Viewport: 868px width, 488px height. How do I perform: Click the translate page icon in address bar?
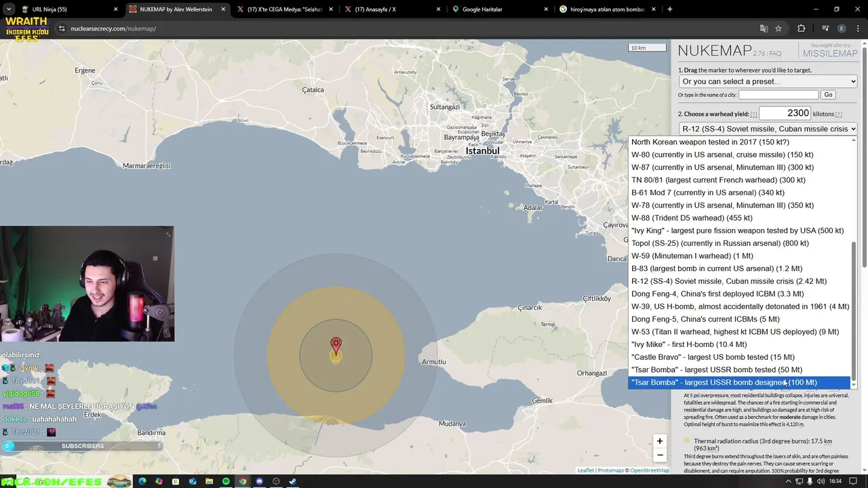764,28
